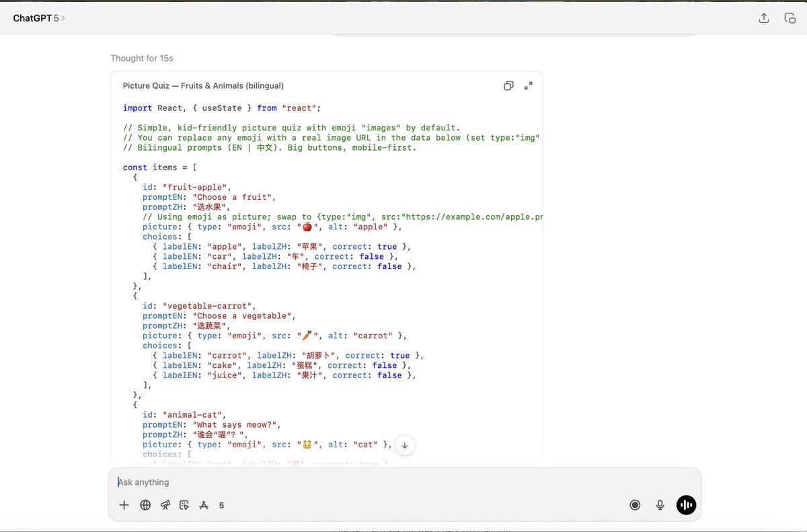Click the id "animal-cat" line
Viewport: 807px width, 532px height.
click(x=184, y=415)
